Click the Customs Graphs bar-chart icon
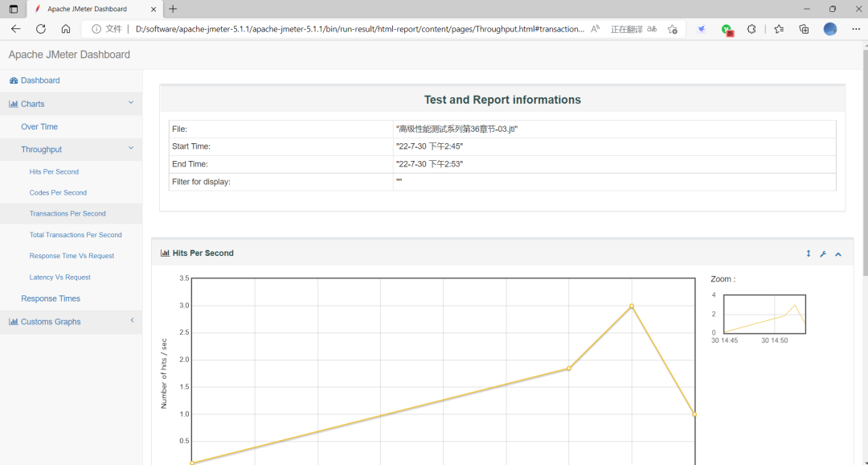This screenshot has width=868, height=465. 14,322
